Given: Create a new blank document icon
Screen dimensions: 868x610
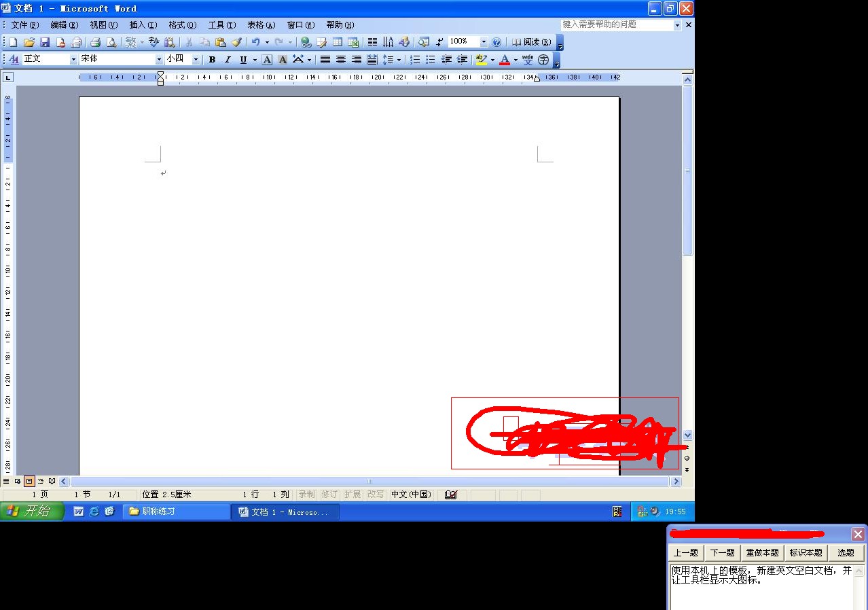Looking at the screenshot, I should 14,42.
